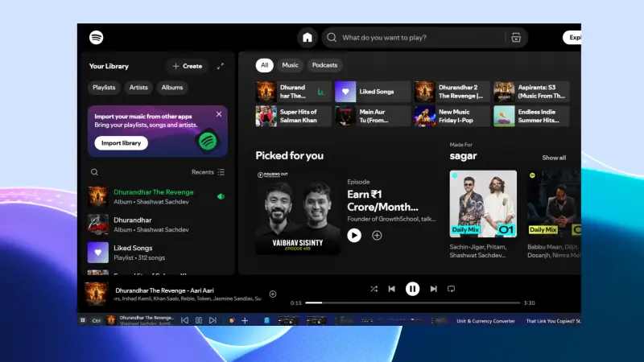
Task: Open Dhurandhar 2 The Revenge tile
Action: click(452, 92)
